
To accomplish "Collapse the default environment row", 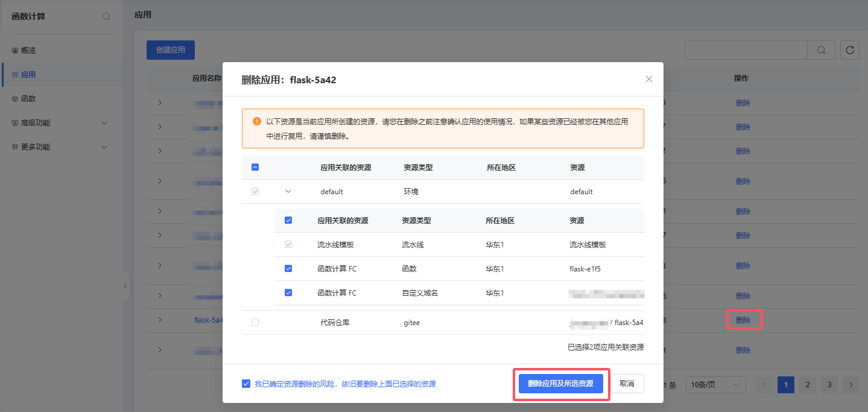I will click(x=288, y=192).
